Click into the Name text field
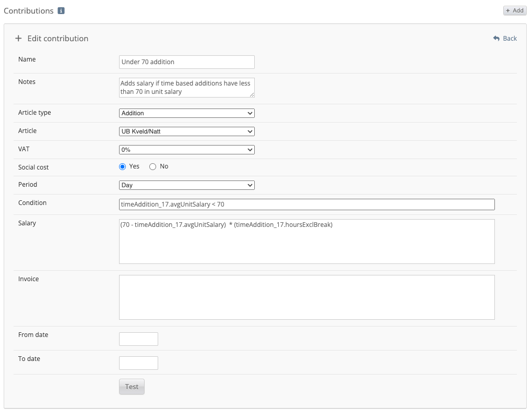 coord(186,62)
